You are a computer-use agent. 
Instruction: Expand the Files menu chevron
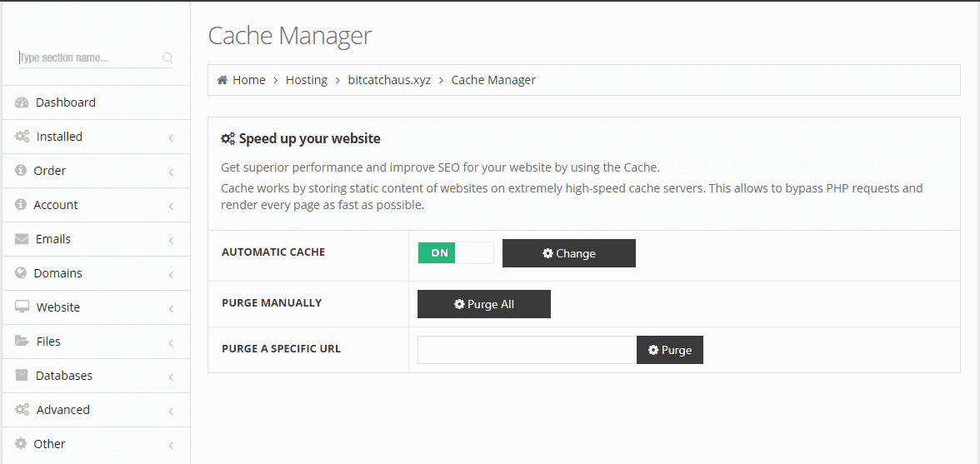pyautogui.click(x=171, y=343)
